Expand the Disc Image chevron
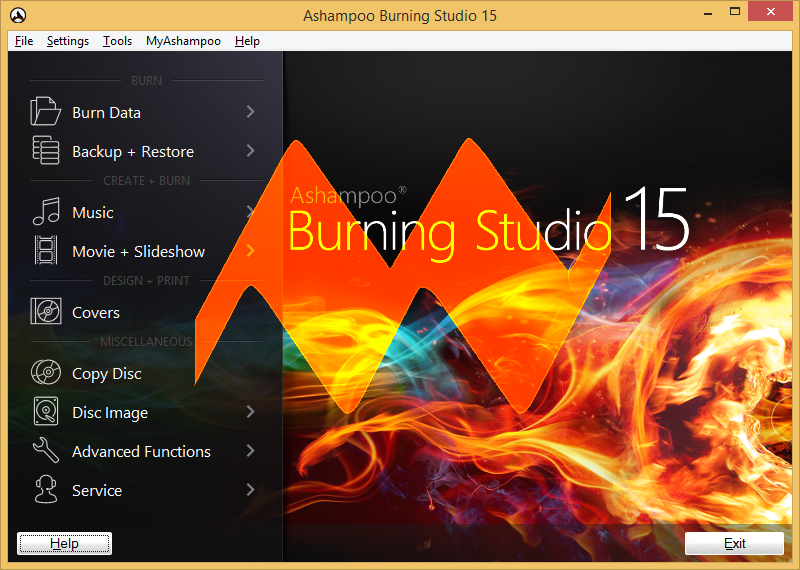The width and height of the screenshot is (800, 570). tap(251, 412)
